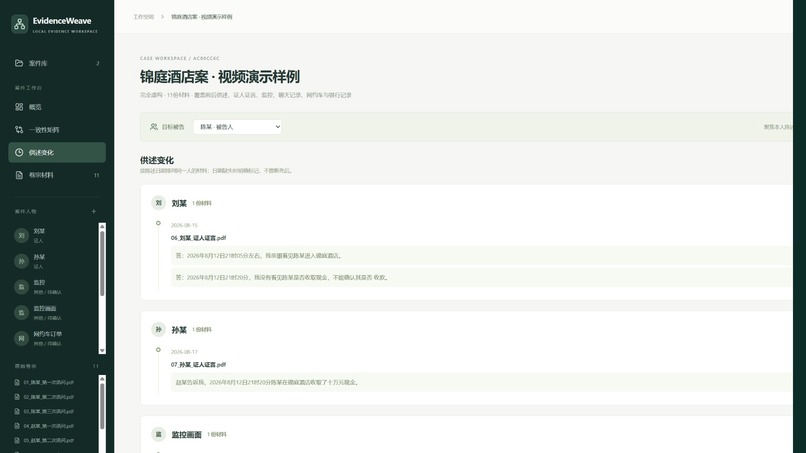Select 刘某 in the sidebar people list

[54, 235]
